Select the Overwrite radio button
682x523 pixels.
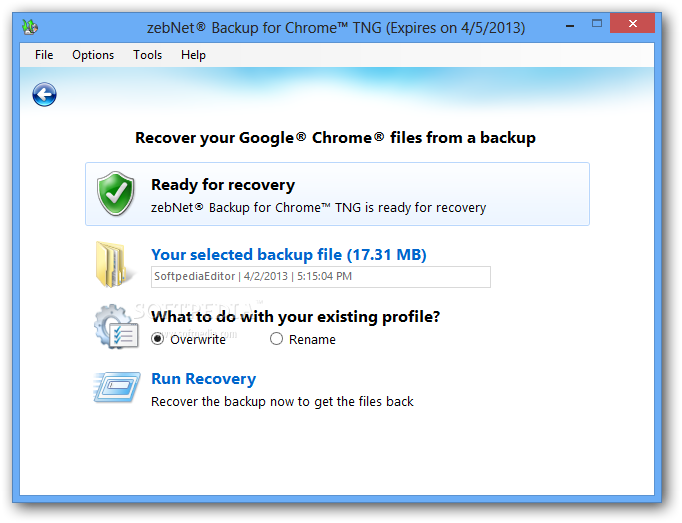point(158,339)
